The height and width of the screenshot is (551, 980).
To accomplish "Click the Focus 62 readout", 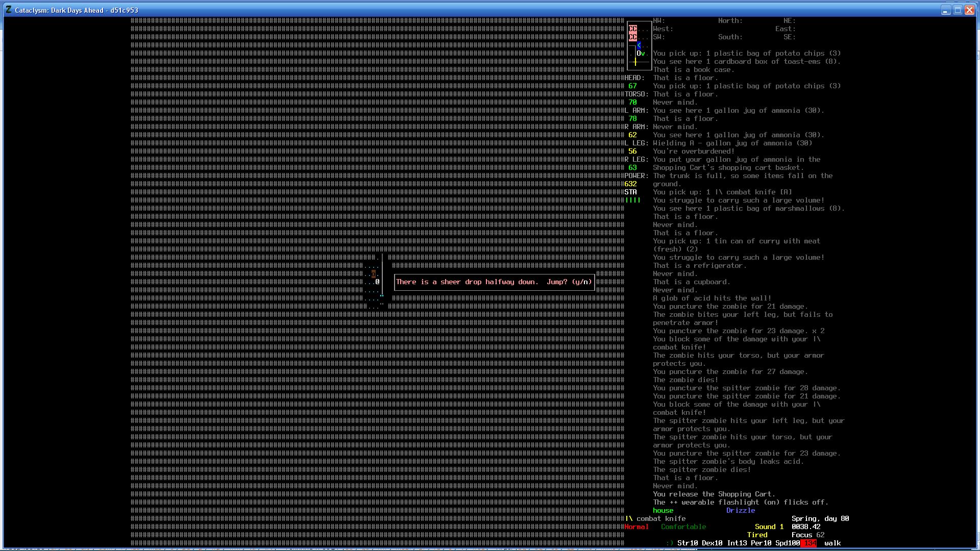I will tap(807, 535).
